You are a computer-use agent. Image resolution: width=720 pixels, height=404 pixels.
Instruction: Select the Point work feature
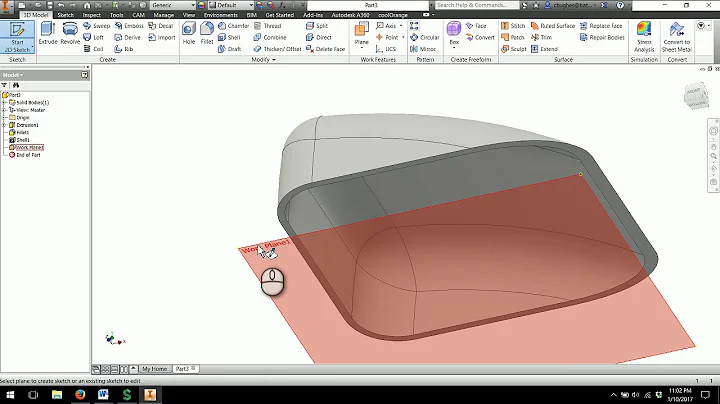point(387,37)
